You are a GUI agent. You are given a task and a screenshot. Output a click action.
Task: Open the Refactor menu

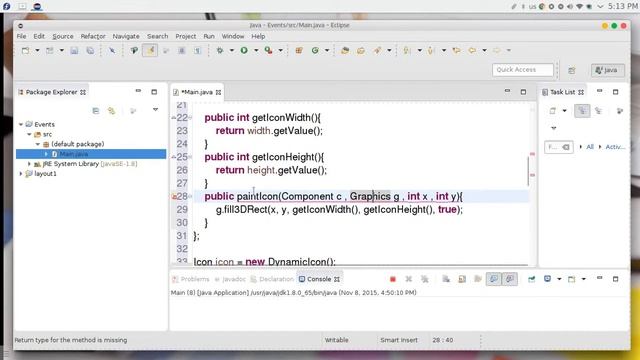(93, 36)
